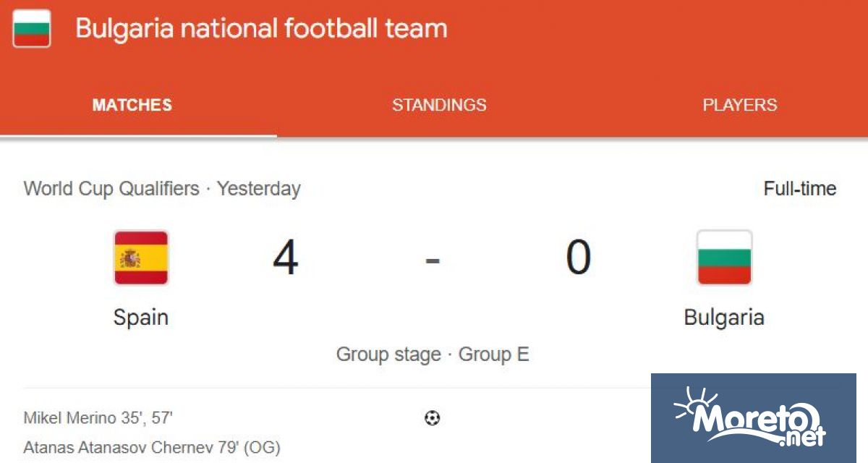
Task: Switch to the MATCHES tab
Action: click(x=132, y=105)
